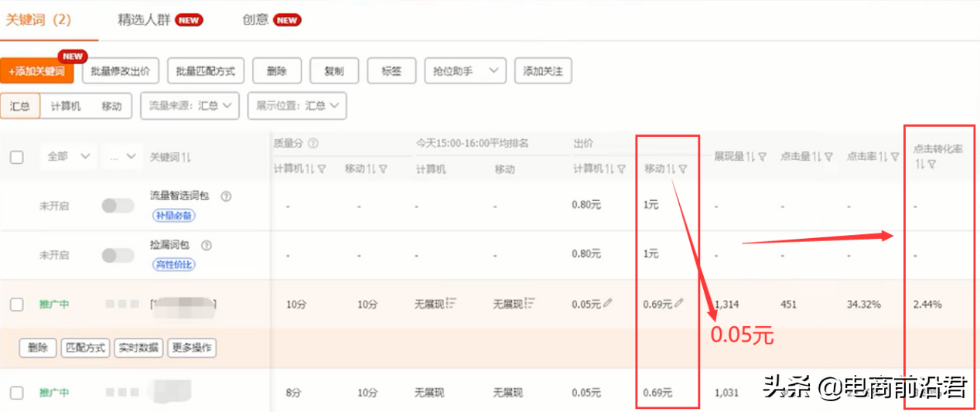Click the 34.32% click rate value

click(x=863, y=305)
